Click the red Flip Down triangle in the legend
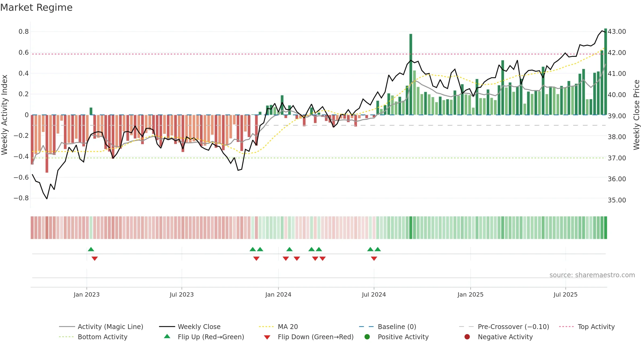 267,337
